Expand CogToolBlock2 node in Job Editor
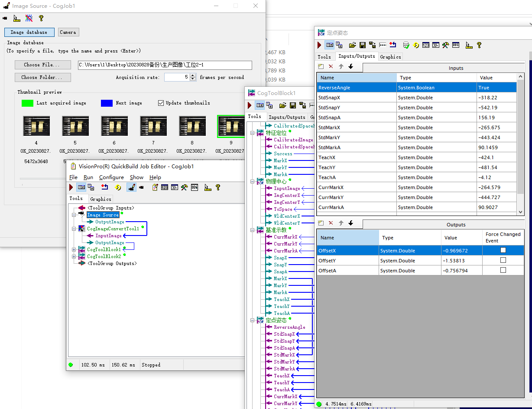Viewport: 532px width, 409px height. coord(74,256)
